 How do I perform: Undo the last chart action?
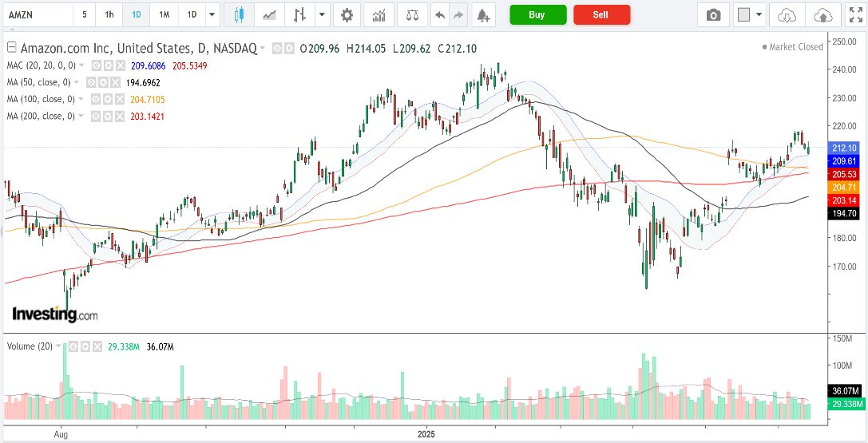pos(440,15)
